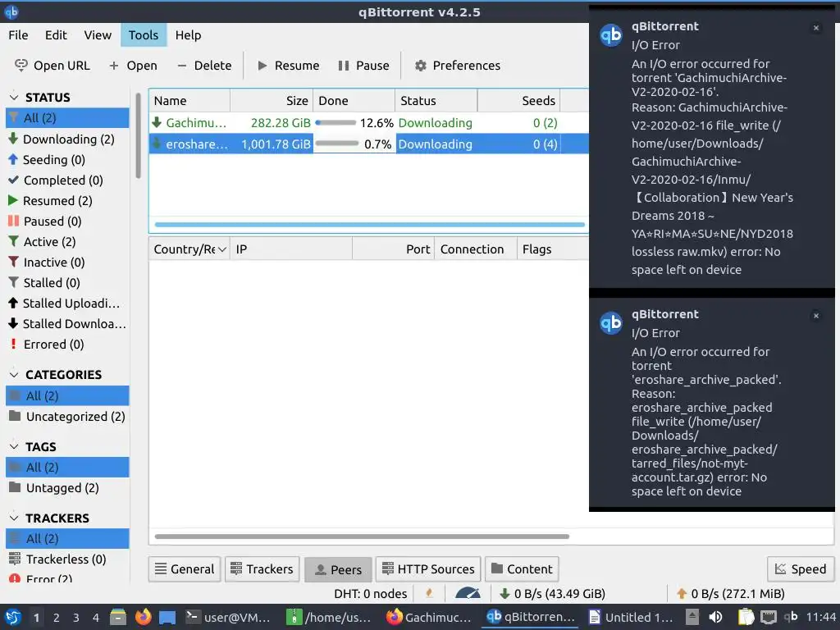This screenshot has height=630, width=840.
Task: Select the Errored (0) status filter
Action: pos(67,345)
